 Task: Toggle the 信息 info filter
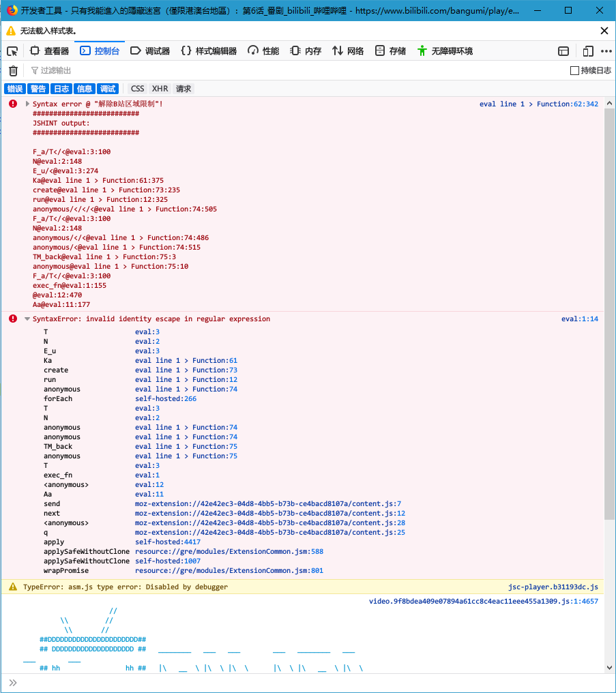[x=85, y=89]
